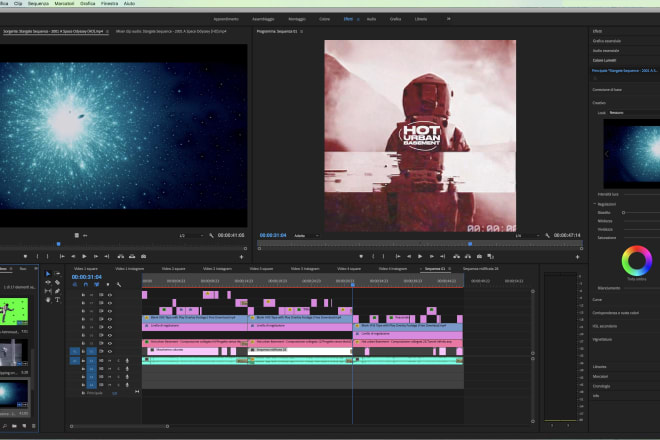Image resolution: width=660 pixels, height=440 pixels.
Task: Click Program monitor scrub bar playhead
Action: click(470, 244)
